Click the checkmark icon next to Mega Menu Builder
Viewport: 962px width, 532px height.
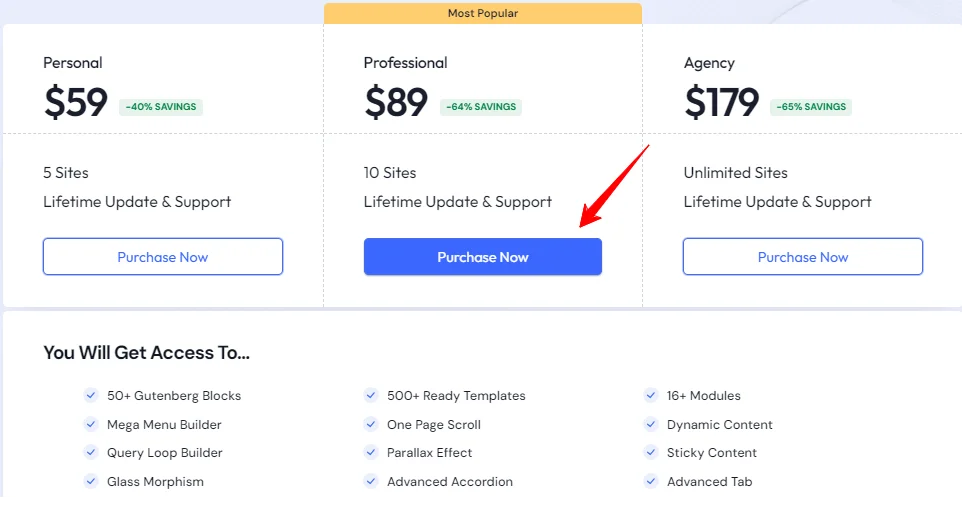pyautogui.click(x=91, y=424)
